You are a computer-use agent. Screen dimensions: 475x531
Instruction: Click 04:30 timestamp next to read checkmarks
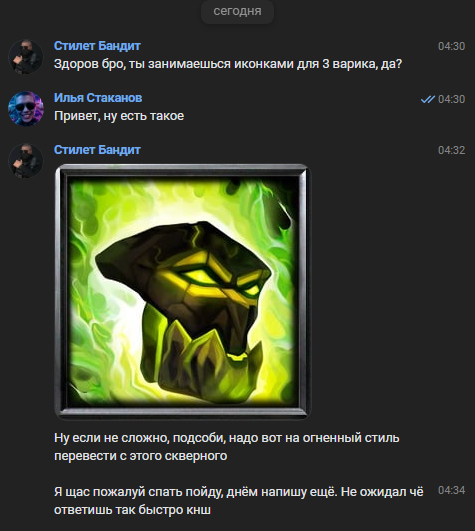451,99
